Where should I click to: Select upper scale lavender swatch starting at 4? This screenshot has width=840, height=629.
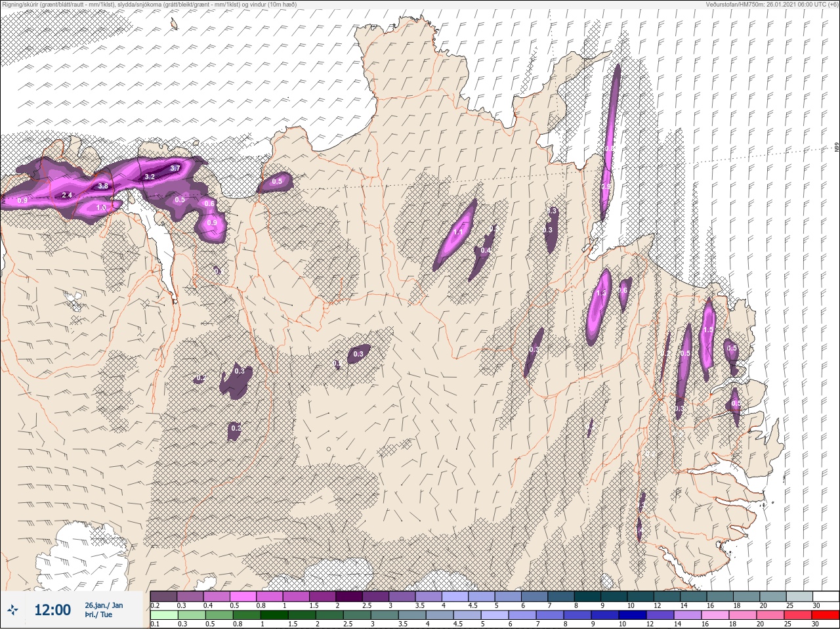[456, 596]
